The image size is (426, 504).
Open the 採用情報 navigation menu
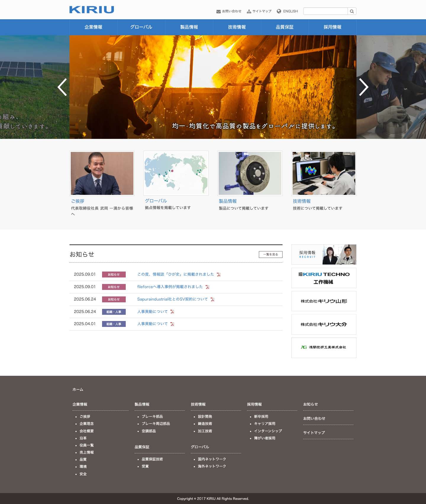click(333, 27)
